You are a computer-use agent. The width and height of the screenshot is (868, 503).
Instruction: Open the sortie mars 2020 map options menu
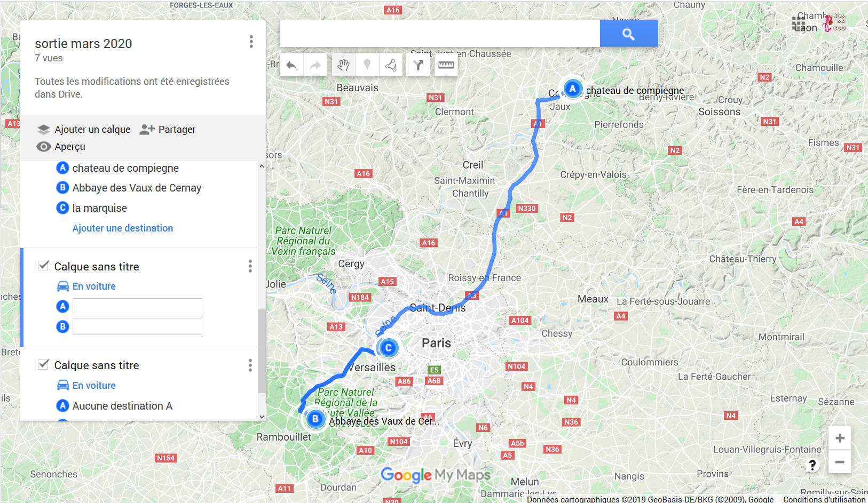(x=251, y=42)
